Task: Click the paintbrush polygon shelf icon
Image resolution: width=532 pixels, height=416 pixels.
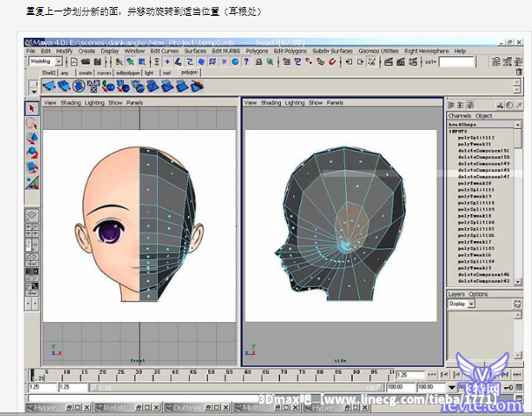Action: pos(198,87)
